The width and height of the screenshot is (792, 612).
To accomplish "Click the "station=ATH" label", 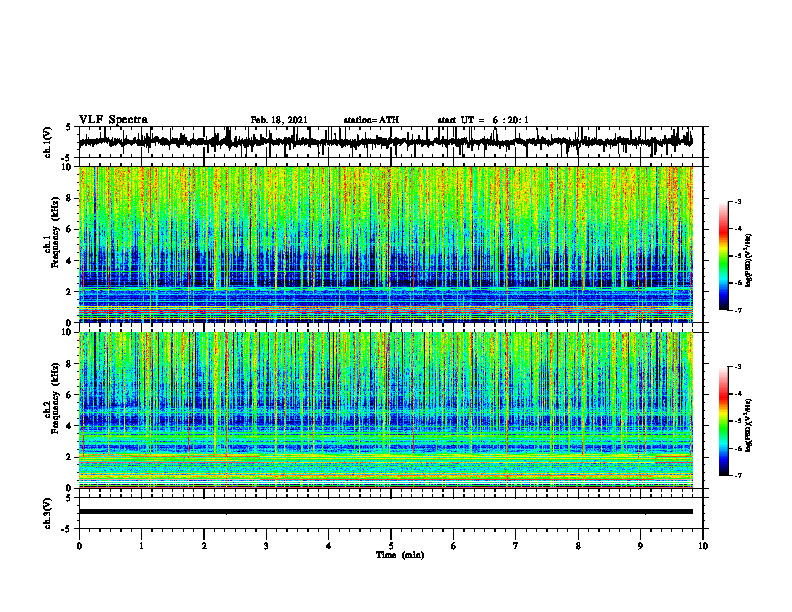I will click(x=371, y=120).
